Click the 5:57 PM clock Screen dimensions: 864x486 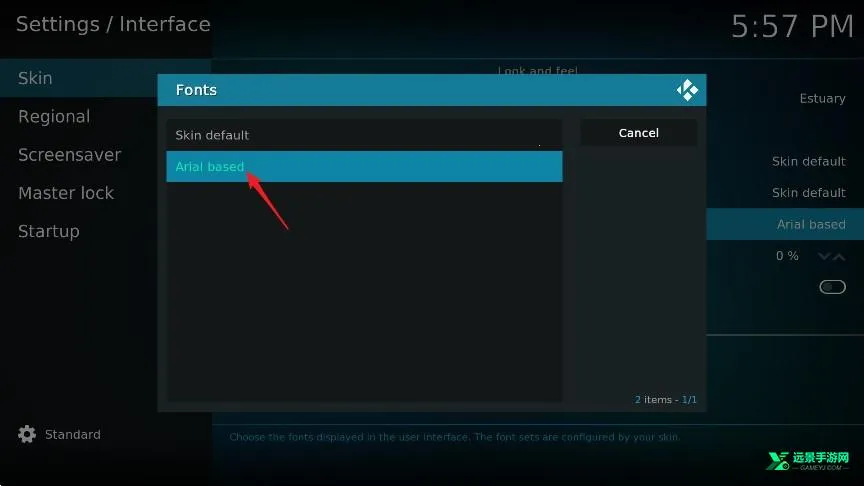792,27
